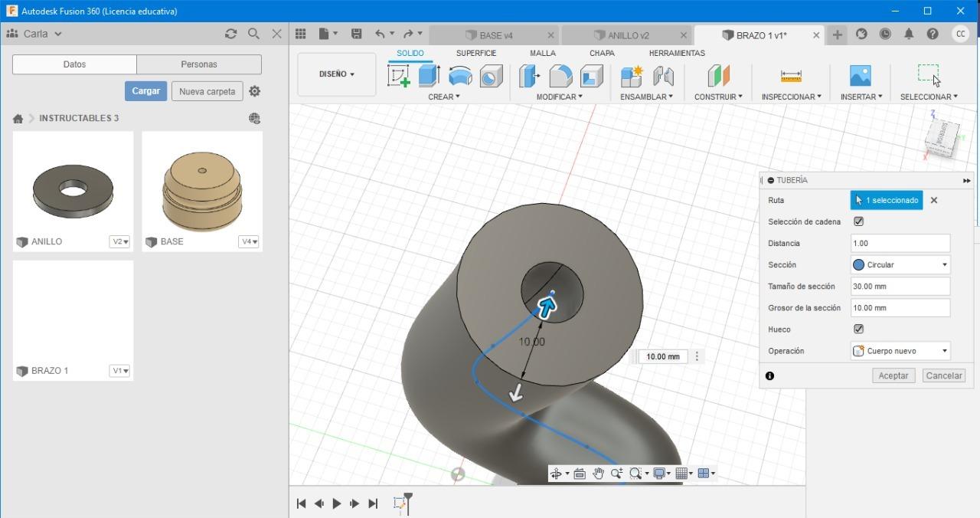Open search in data panel
This screenshot has height=518, width=980.
(253, 34)
